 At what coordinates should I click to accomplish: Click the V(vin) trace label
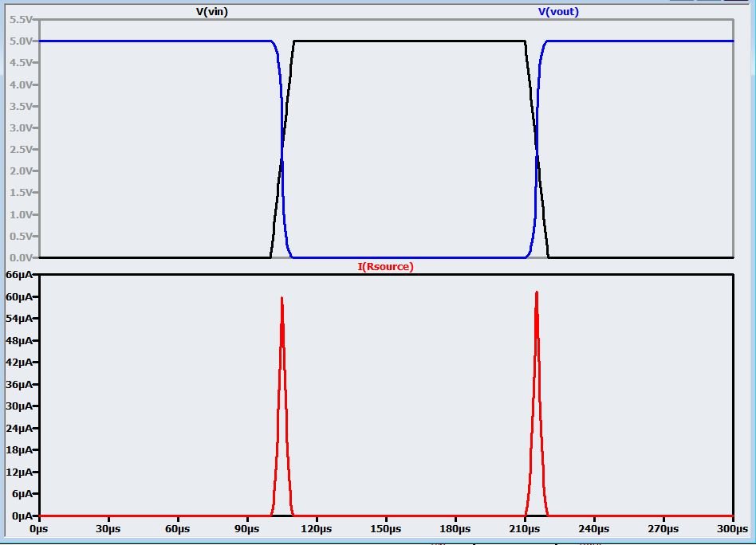(211, 12)
